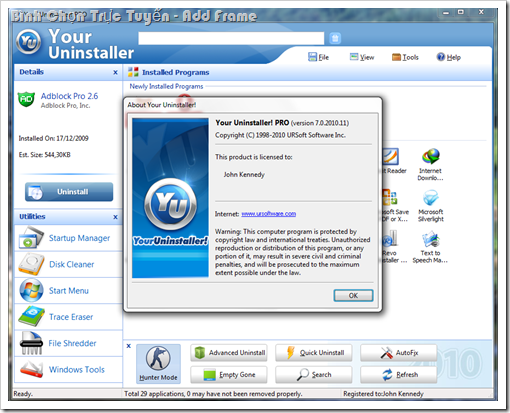Click the Refresh button

tap(398, 375)
